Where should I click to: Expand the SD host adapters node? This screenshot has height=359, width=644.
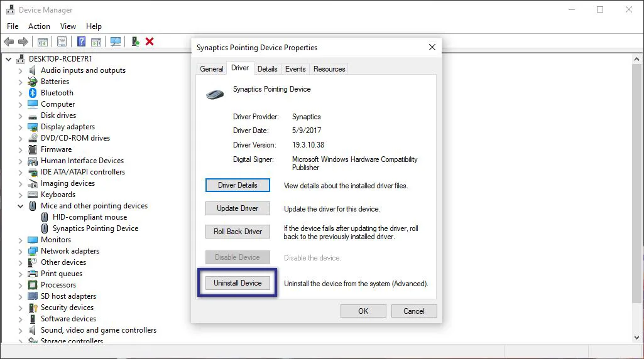tap(20, 296)
